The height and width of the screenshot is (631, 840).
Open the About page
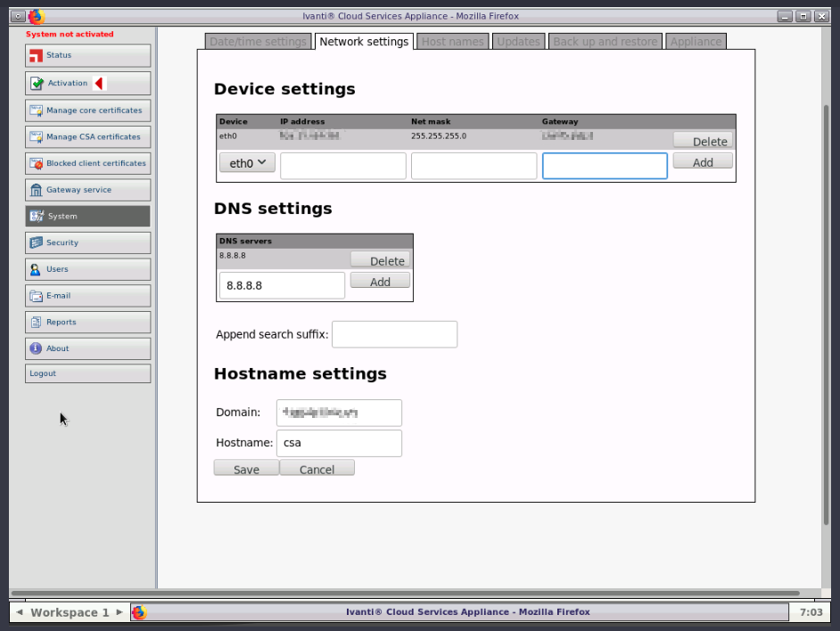click(x=87, y=348)
